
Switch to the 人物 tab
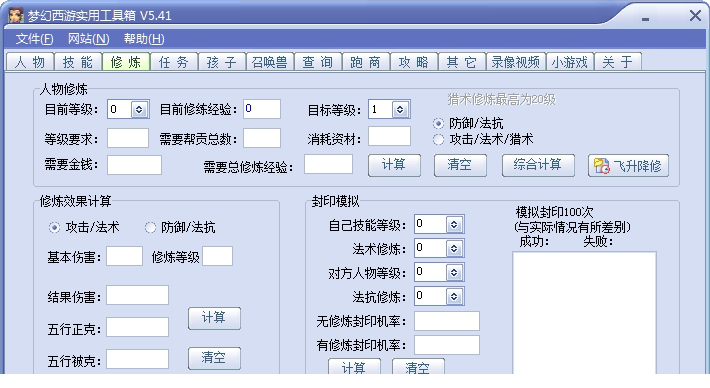click(x=30, y=62)
